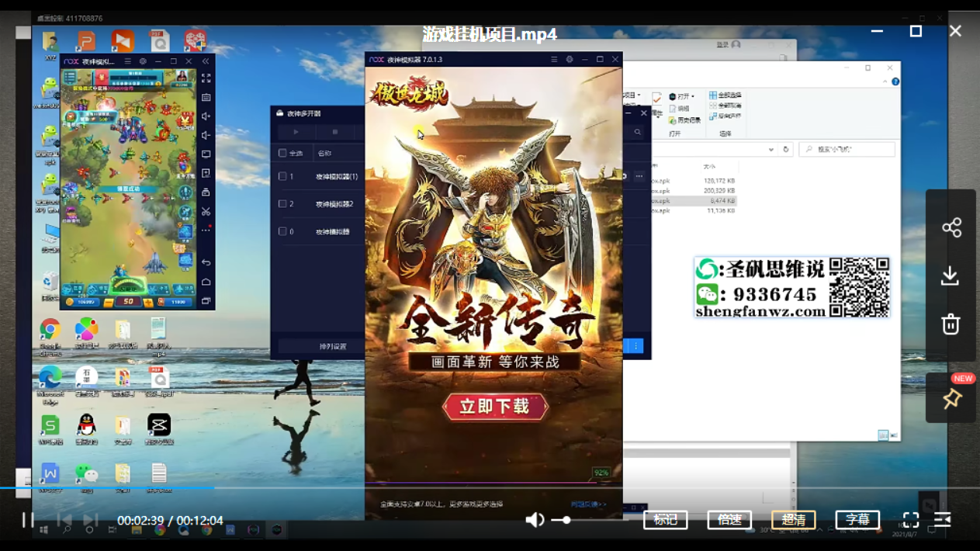This screenshot has width=980, height=551.
Task: Open the WeChat desktop shortcut
Action: (x=86, y=477)
